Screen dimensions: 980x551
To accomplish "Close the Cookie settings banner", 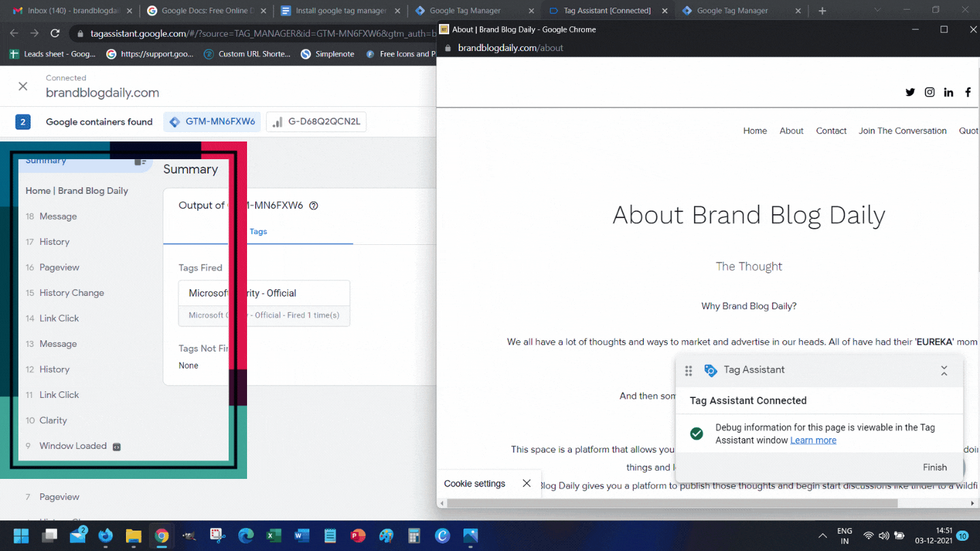I will point(526,484).
